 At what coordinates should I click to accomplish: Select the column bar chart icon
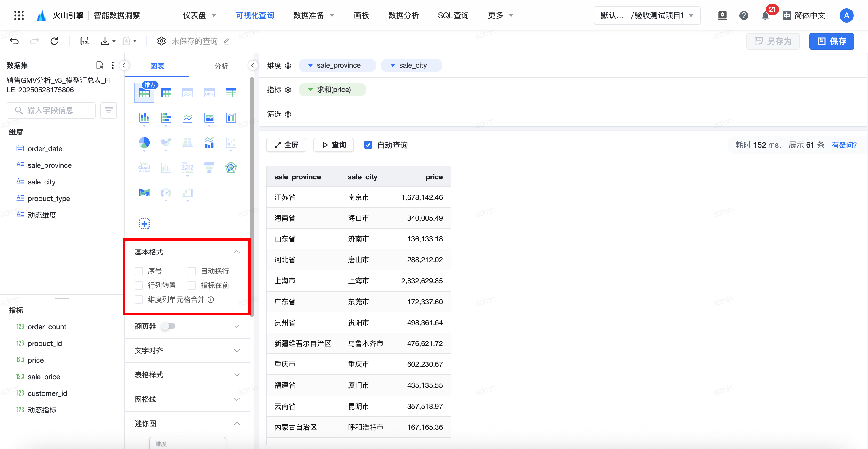144,117
